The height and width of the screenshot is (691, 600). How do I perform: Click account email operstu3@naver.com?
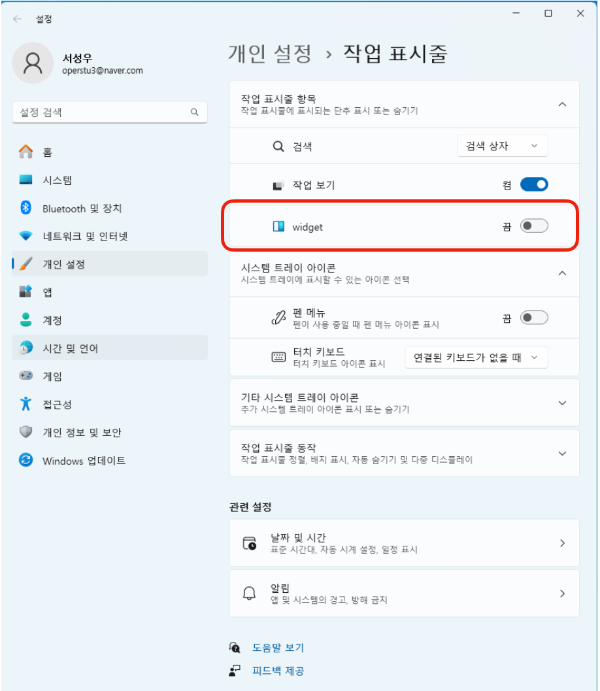(102, 71)
